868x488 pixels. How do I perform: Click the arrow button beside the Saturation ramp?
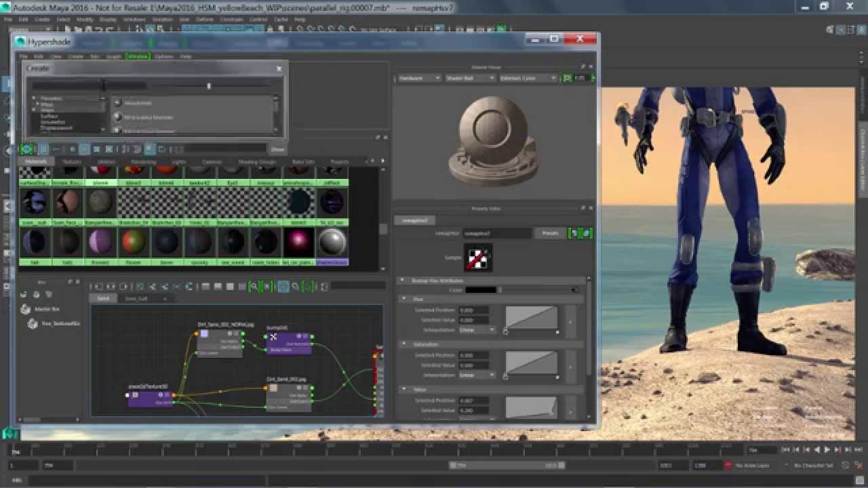[570, 366]
